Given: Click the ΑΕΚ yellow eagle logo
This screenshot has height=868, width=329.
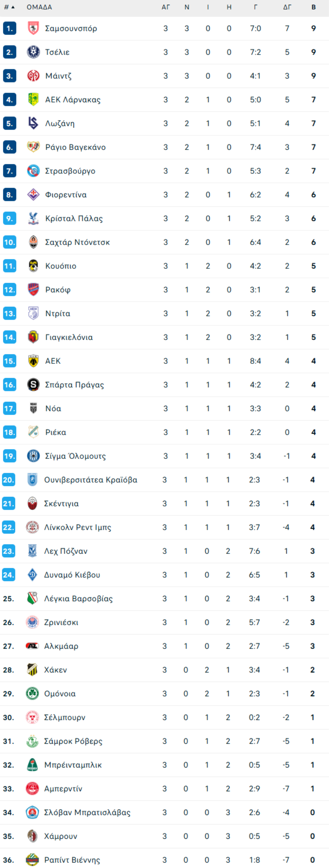Looking at the screenshot, I should pyautogui.click(x=33, y=361).
